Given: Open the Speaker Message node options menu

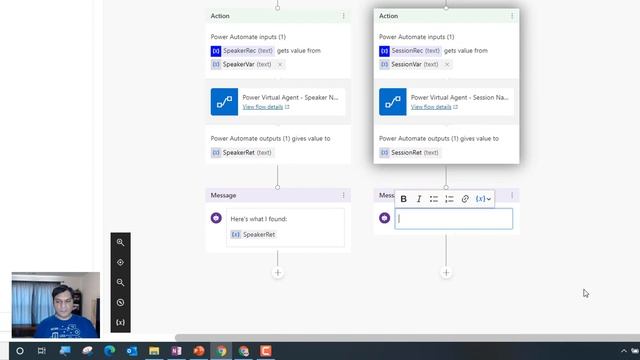Looking at the screenshot, I should (343, 196).
